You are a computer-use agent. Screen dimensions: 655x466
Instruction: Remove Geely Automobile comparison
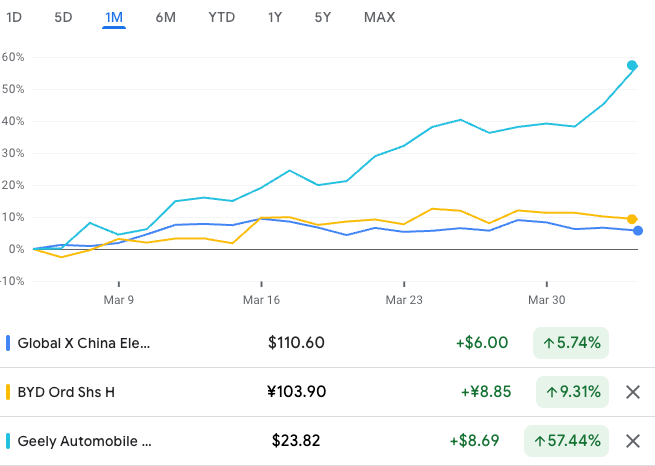tap(633, 441)
